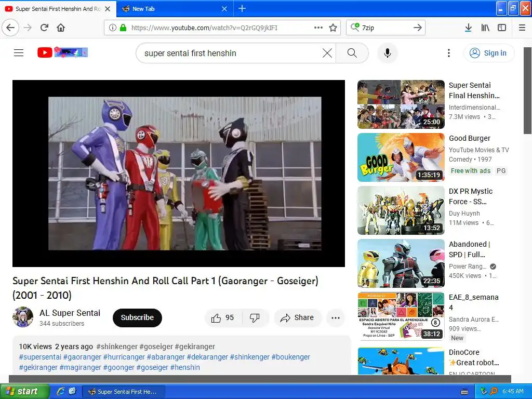Dislike the video with thumbs down
Image resolution: width=532 pixels, height=399 pixels.
click(x=255, y=317)
